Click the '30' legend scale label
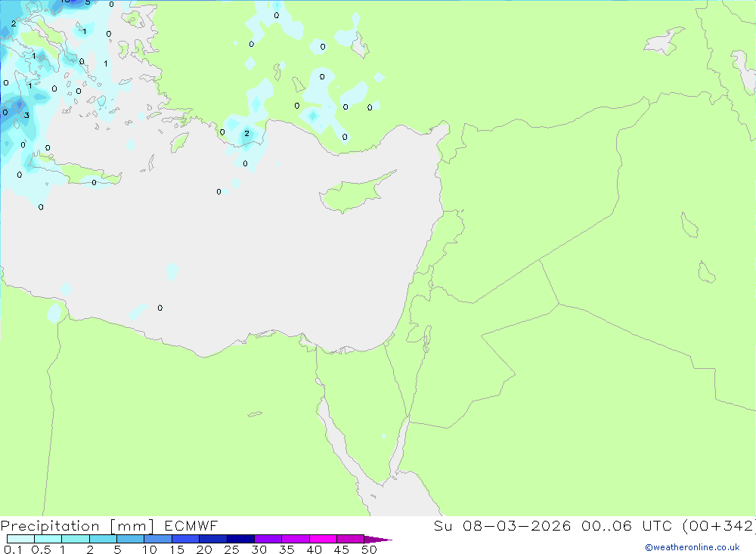 259,549
